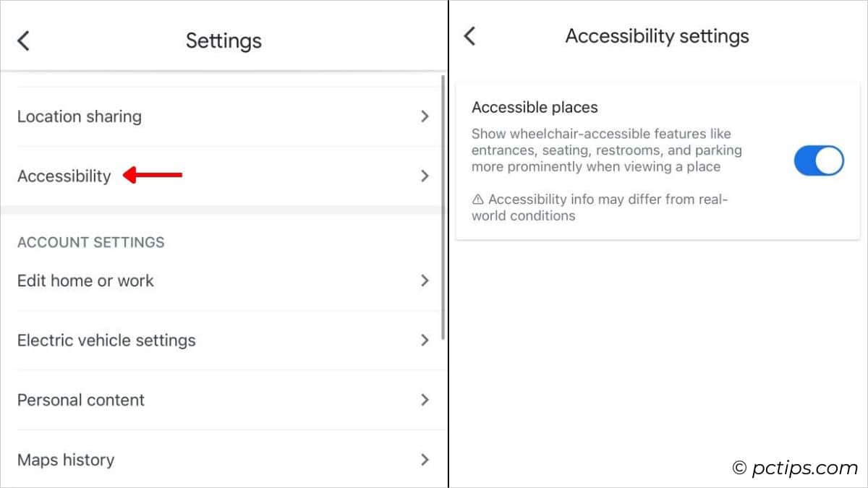Open the Maps history chevron
This screenshot has width=868, height=488.
pyautogui.click(x=426, y=460)
